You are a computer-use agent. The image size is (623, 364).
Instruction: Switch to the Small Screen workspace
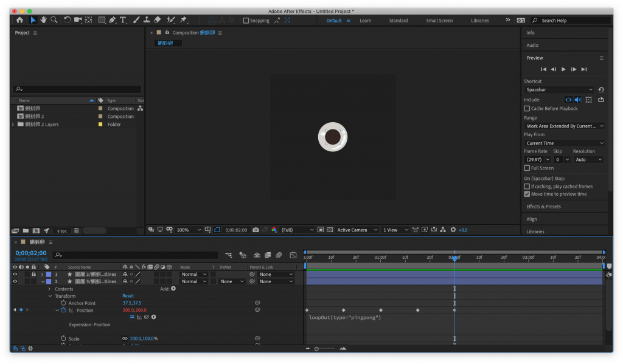pos(439,21)
